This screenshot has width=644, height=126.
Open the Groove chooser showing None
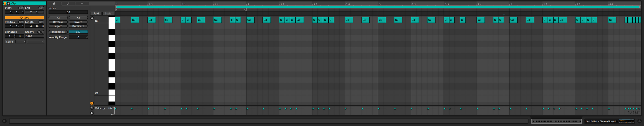34,36
